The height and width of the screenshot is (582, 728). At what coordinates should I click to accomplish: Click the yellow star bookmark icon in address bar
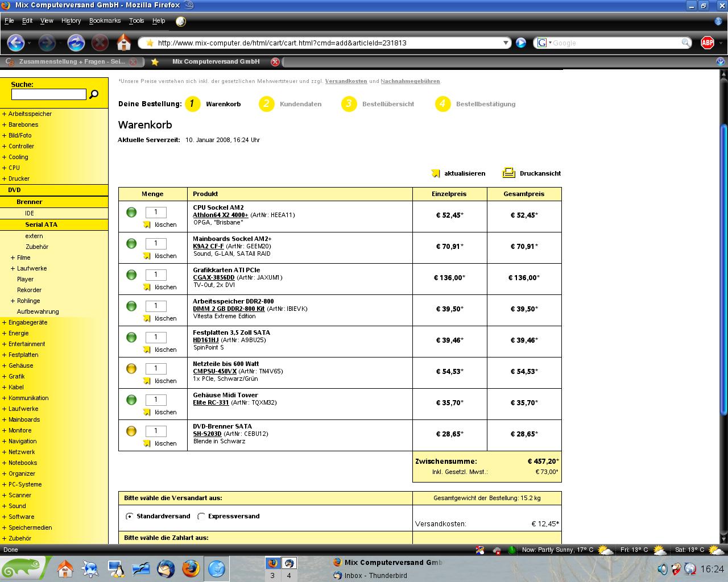pyautogui.click(x=150, y=43)
